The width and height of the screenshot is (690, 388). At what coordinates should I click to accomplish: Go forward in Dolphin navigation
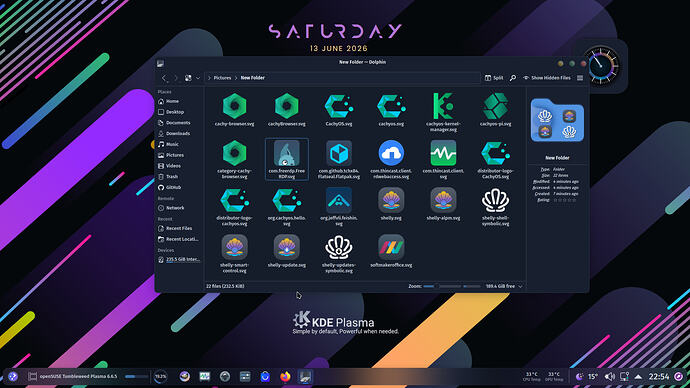(176, 78)
